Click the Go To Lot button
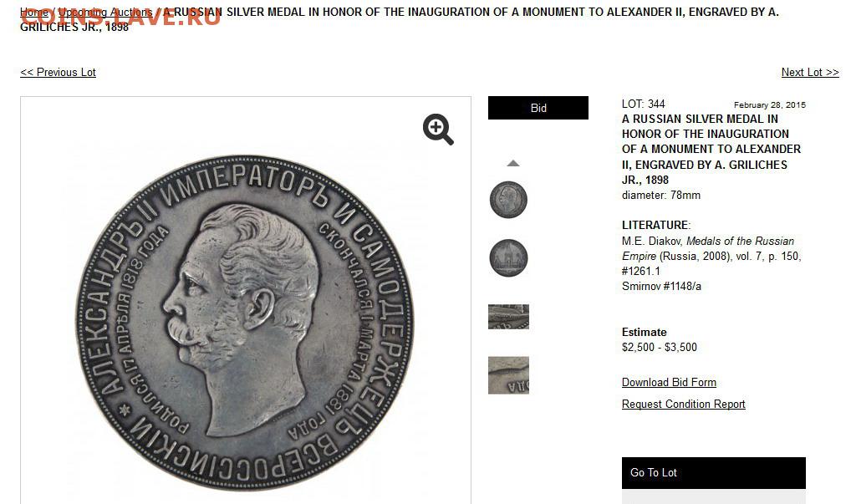851x504 pixels. pyautogui.click(x=714, y=472)
